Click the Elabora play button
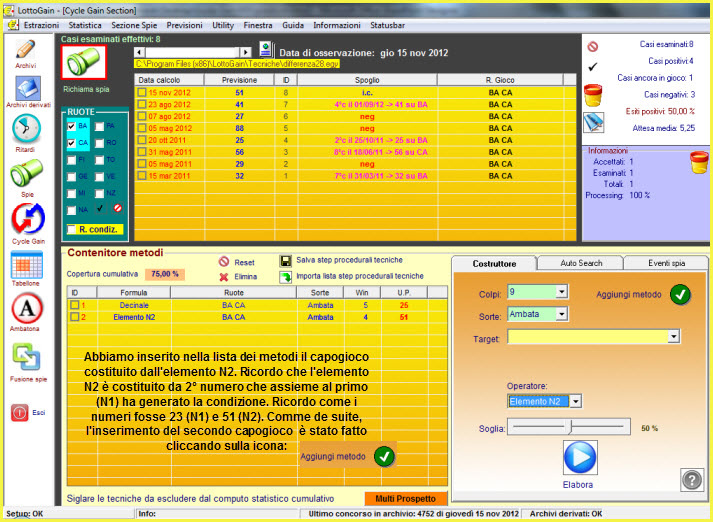Image resolution: width=713 pixels, height=522 pixels. (x=578, y=459)
